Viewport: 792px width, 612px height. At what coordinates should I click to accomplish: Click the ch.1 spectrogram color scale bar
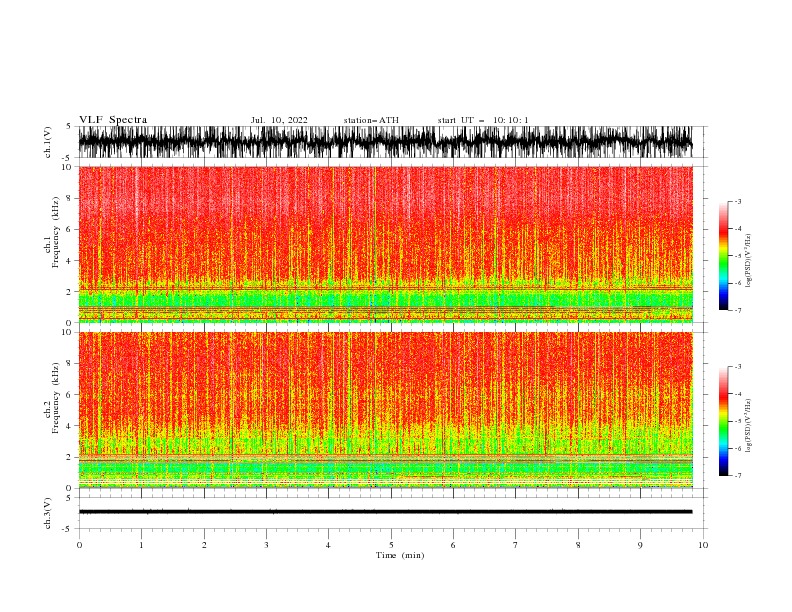coord(723,256)
